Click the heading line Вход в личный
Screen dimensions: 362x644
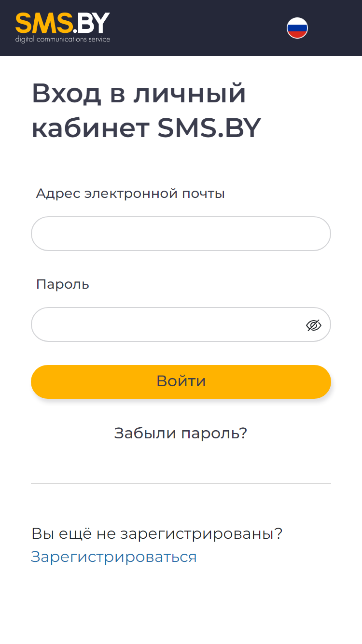(139, 94)
